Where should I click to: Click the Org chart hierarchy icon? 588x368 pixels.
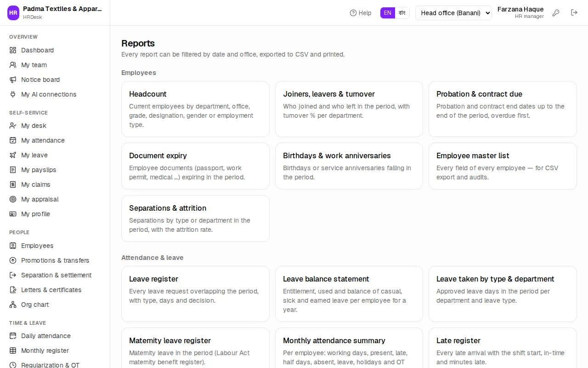point(13,305)
